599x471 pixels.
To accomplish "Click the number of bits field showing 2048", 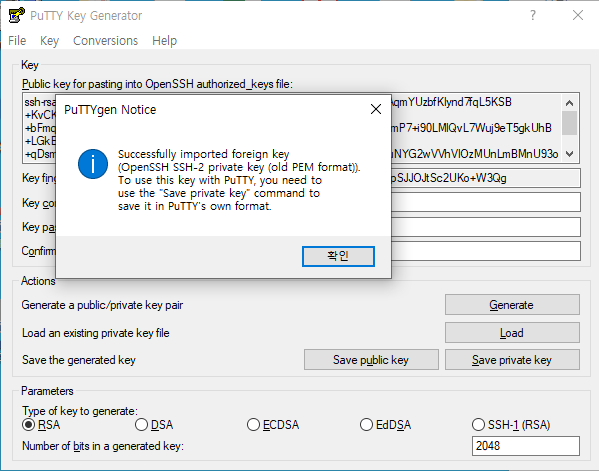I will tap(526, 446).
